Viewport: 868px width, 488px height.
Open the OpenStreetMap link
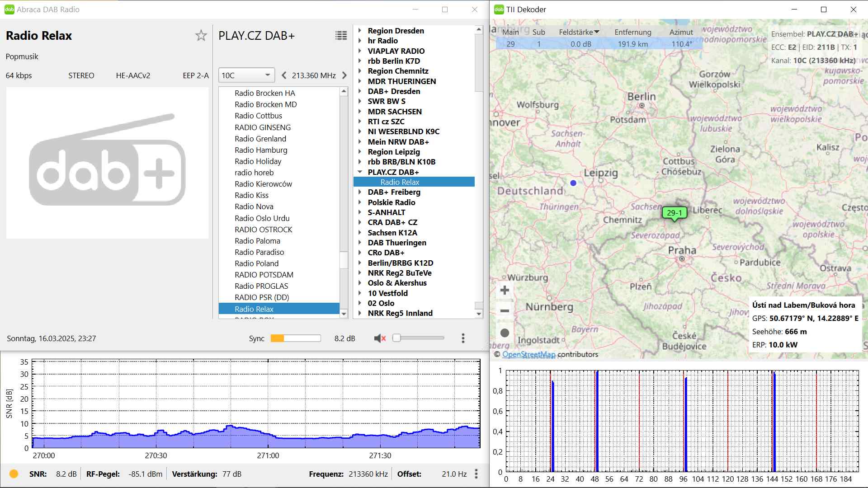click(528, 354)
